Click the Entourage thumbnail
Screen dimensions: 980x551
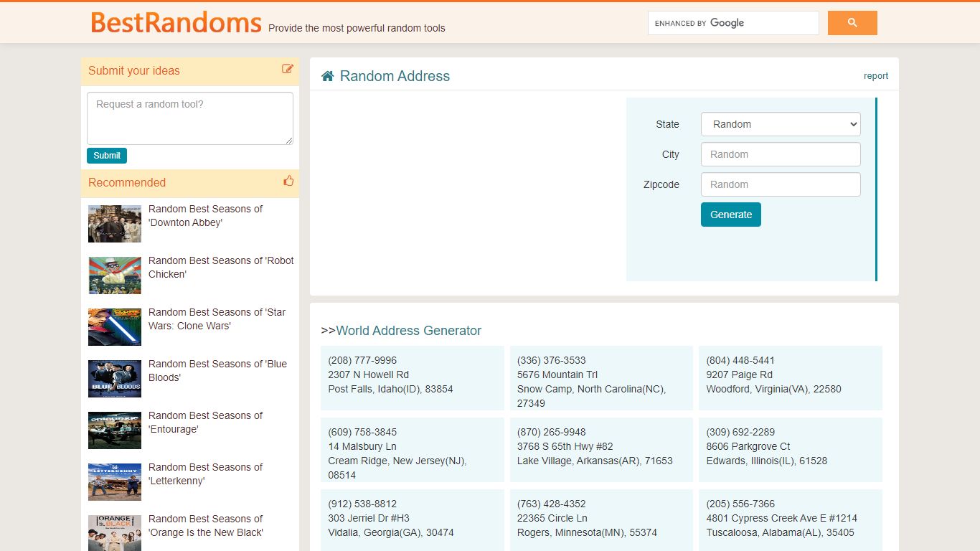coord(115,430)
